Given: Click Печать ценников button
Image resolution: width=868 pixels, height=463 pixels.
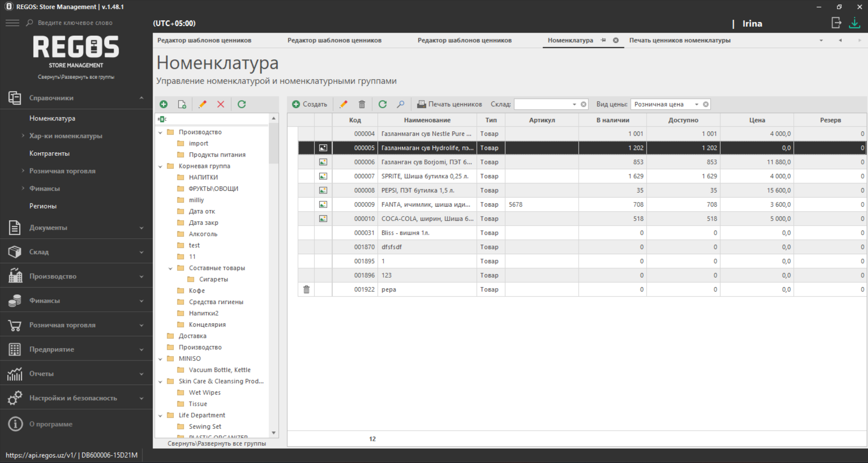Looking at the screenshot, I should tap(450, 104).
